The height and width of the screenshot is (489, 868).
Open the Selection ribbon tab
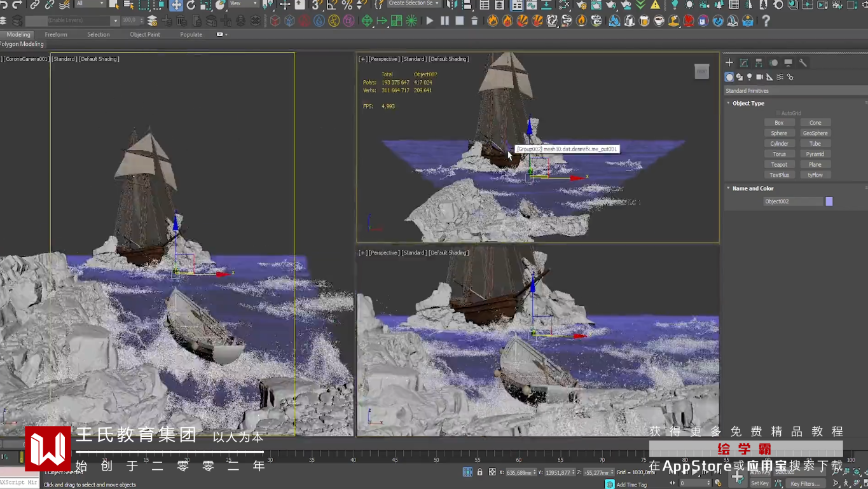[99, 34]
